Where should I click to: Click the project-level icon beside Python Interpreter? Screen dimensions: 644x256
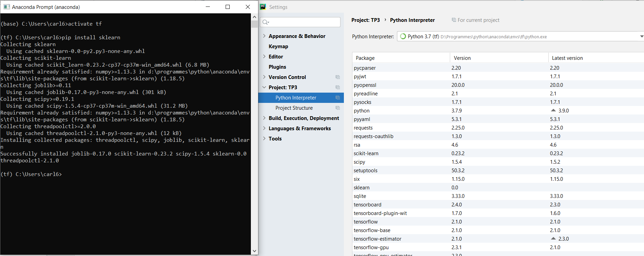(338, 98)
